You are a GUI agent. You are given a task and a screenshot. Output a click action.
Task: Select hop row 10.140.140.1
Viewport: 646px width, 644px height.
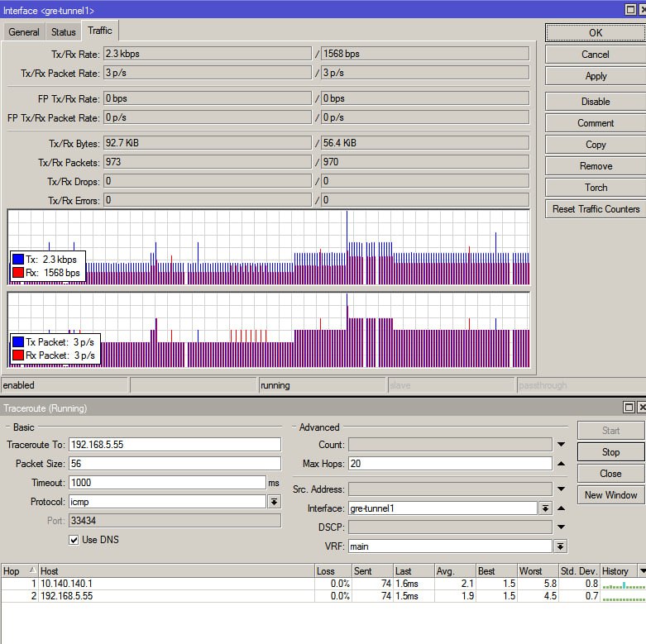(323, 584)
